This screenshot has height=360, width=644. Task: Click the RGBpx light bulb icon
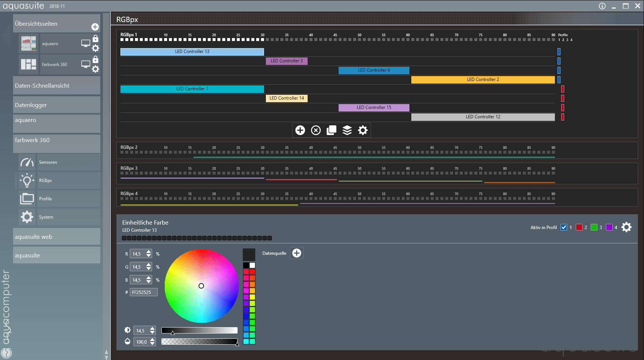(x=27, y=181)
